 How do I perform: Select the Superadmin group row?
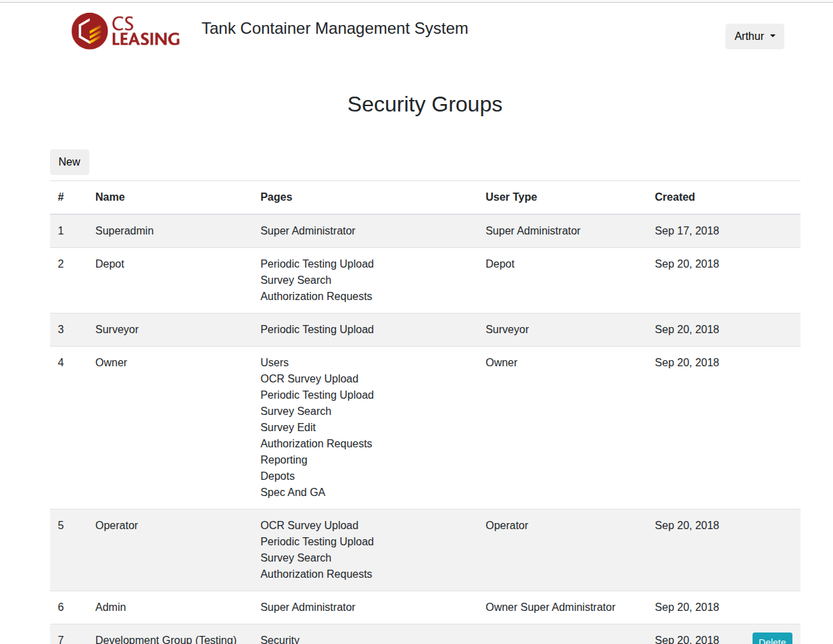tap(425, 231)
